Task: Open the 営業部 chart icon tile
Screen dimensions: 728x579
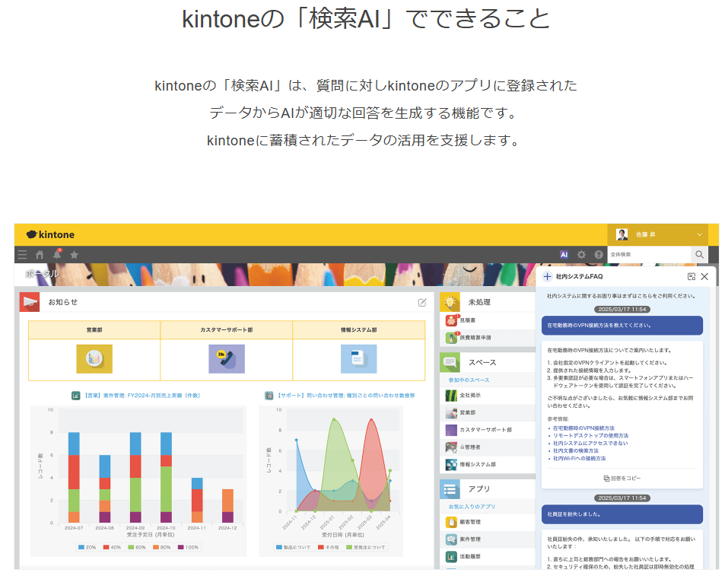Action: click(x=94, y=359)
